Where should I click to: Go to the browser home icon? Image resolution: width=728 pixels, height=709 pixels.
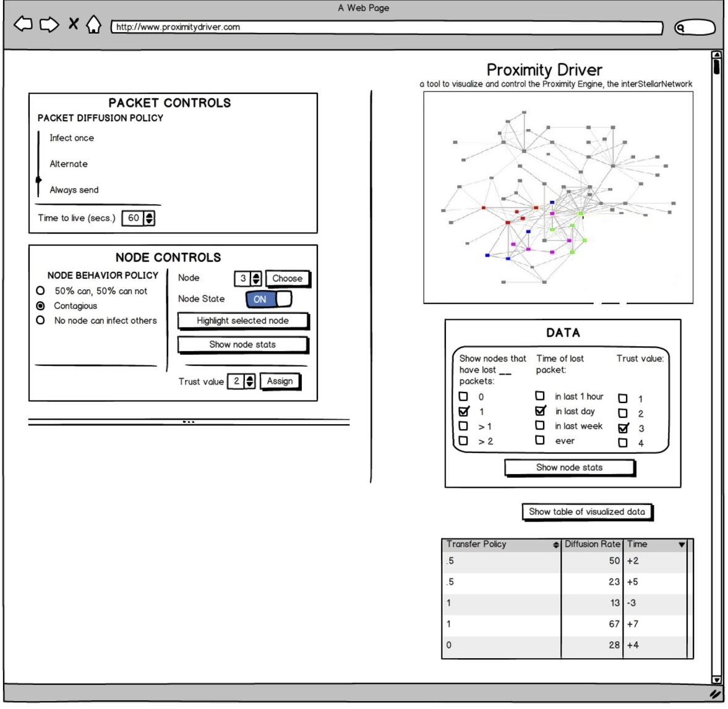click(x=93, y=24)
